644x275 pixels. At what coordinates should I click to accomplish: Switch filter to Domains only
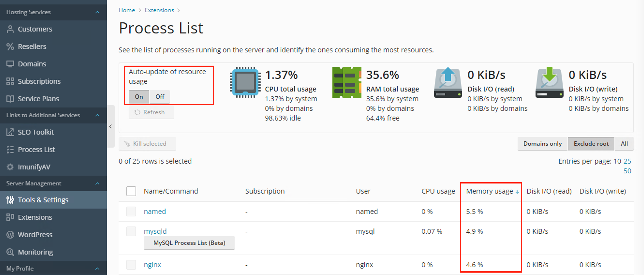point(542,144)
